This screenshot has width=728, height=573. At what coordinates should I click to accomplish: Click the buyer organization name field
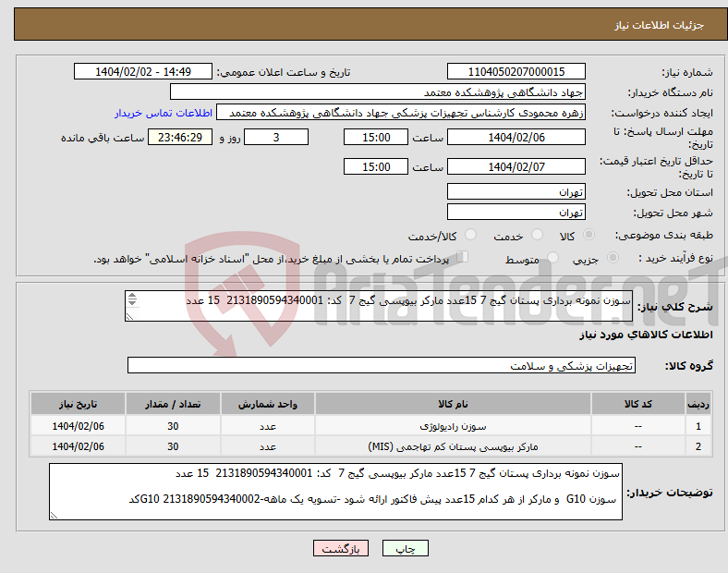(x=378, y=91)
